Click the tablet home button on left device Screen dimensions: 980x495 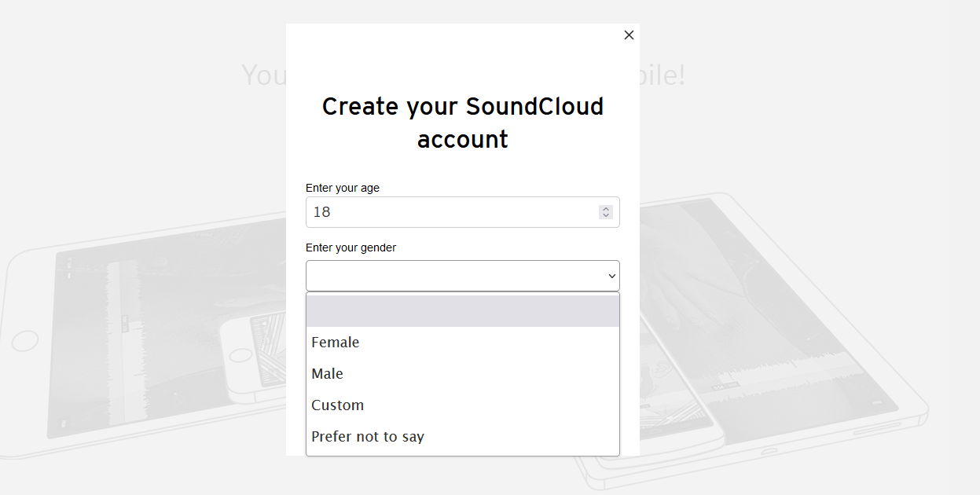tap(25, 341)
